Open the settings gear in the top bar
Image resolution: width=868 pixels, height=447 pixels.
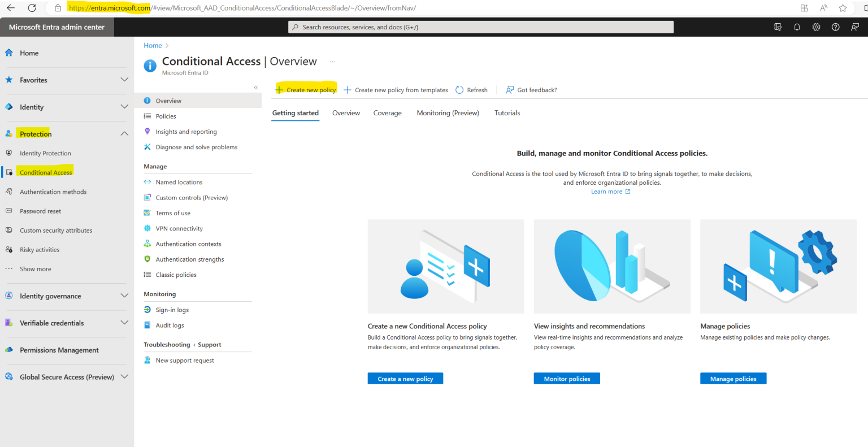(816, 27)
